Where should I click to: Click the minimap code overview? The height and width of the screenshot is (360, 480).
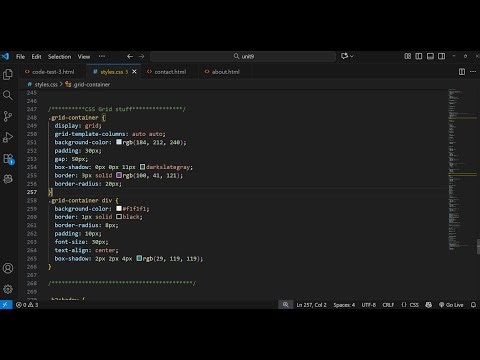click(x=462, y=169)
